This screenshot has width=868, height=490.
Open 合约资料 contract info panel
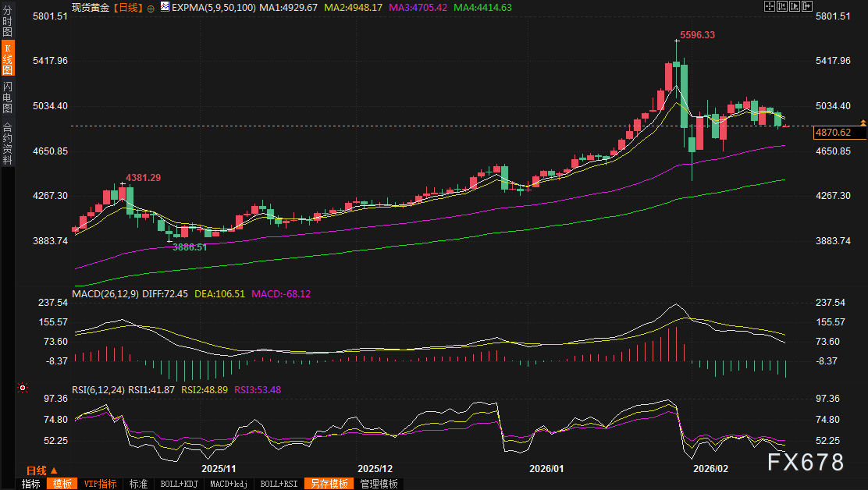(7, 144)
